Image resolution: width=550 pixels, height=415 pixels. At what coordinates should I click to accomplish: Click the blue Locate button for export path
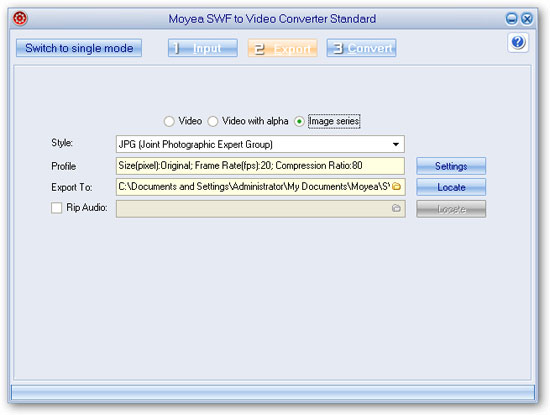451,187
